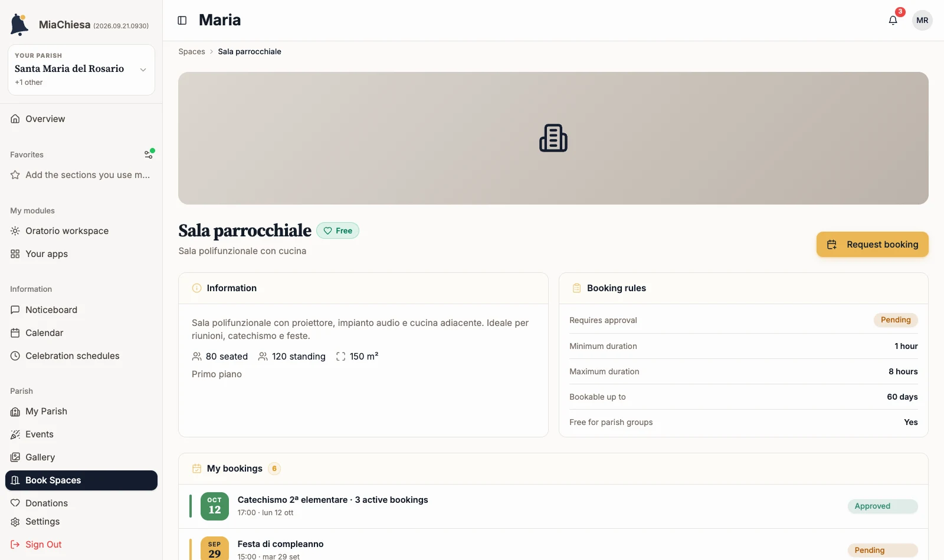Open the Festa di compleanno booking
The image size is (944, 560).
click(553, 545)
